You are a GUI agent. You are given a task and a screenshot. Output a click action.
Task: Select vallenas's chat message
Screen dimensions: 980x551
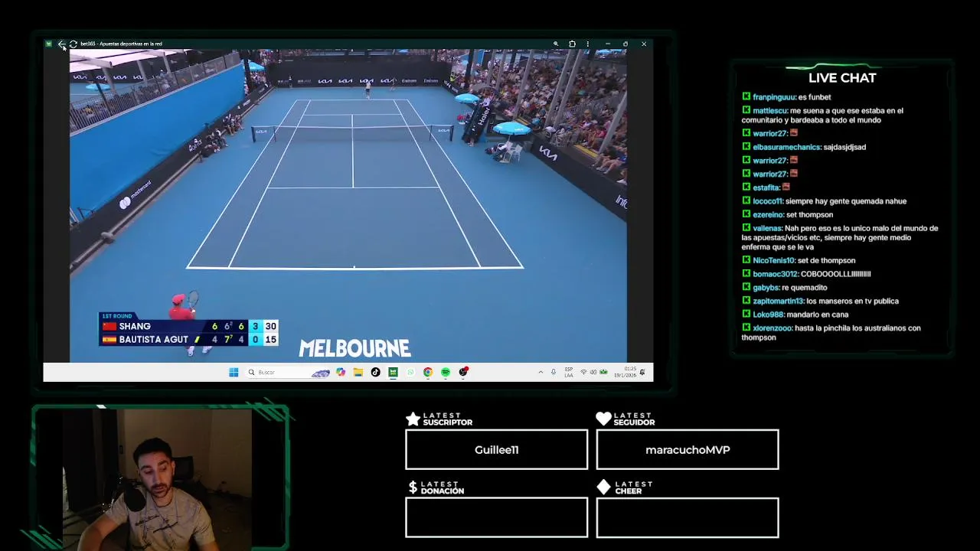pyautogui.click(x=840, y=237)
